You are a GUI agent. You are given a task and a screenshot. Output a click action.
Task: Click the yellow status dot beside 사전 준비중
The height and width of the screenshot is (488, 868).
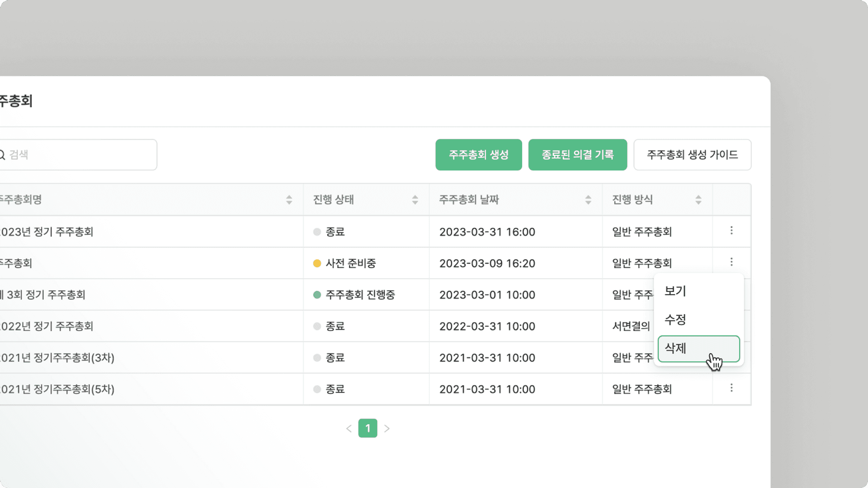(316, 263)
